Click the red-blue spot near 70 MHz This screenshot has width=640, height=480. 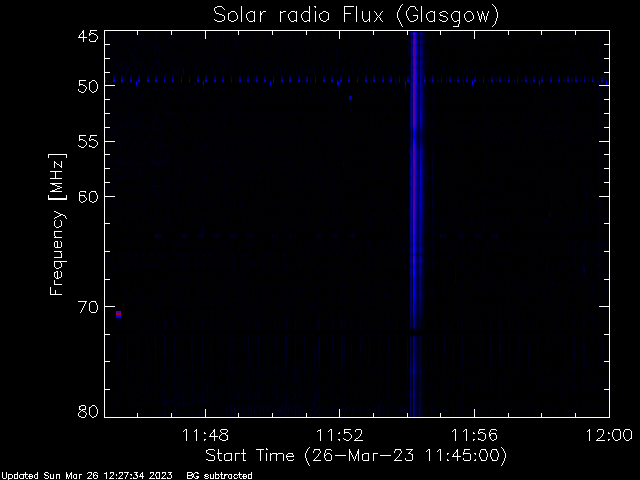[118, 314]
